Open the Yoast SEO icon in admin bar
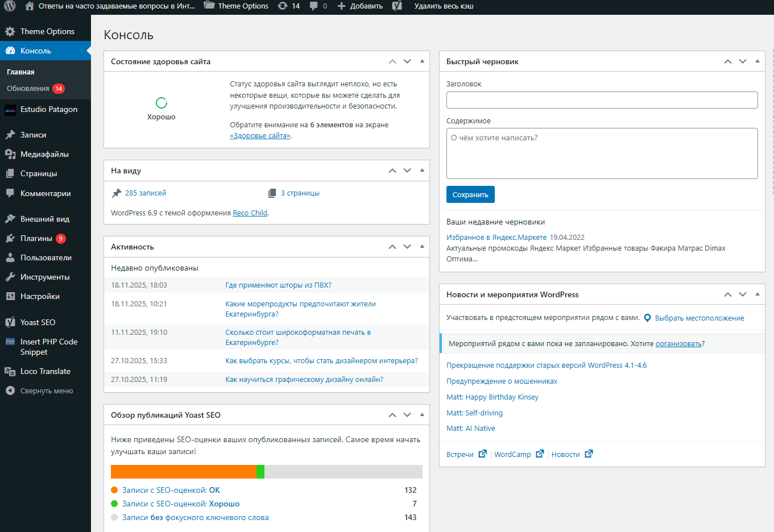This screenshot has height=532, width=774. point(397,6)
